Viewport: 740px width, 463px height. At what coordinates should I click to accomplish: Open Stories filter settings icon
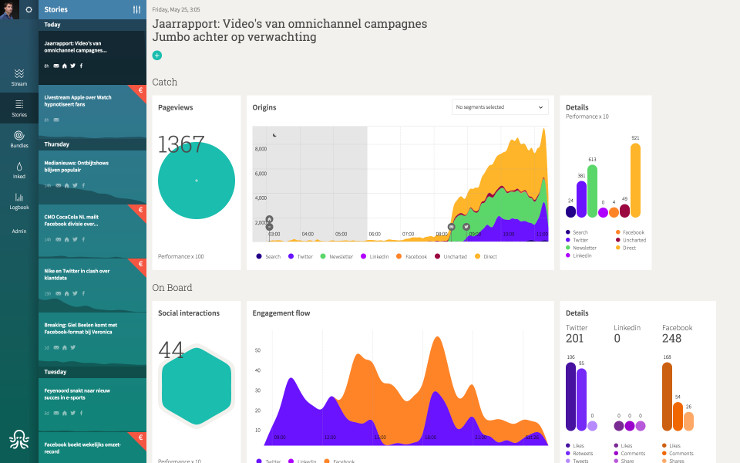(x=136, y=9)
